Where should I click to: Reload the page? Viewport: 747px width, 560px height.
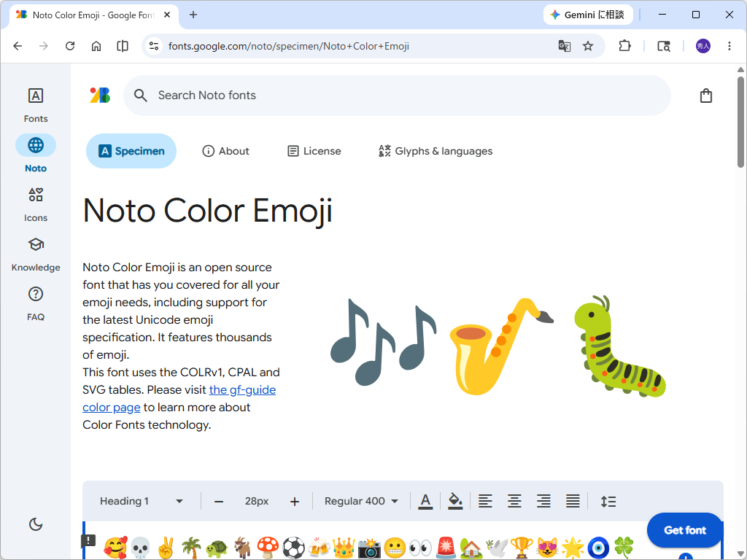pyautogui.click(x=70, y=46)
